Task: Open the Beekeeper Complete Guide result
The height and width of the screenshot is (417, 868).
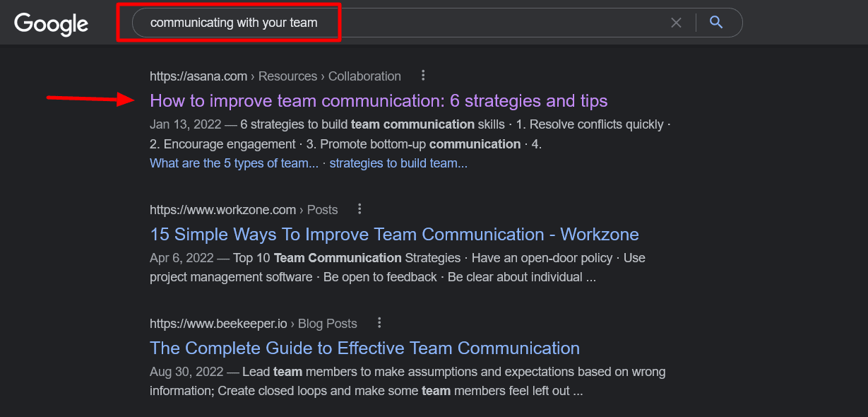Action: pyautogui.click(x=364, y=348)
